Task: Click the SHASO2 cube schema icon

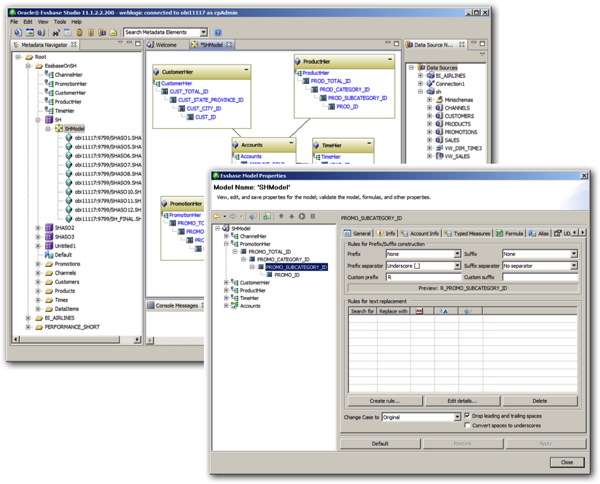Action: pyautogui.click(x=49, y=228)
